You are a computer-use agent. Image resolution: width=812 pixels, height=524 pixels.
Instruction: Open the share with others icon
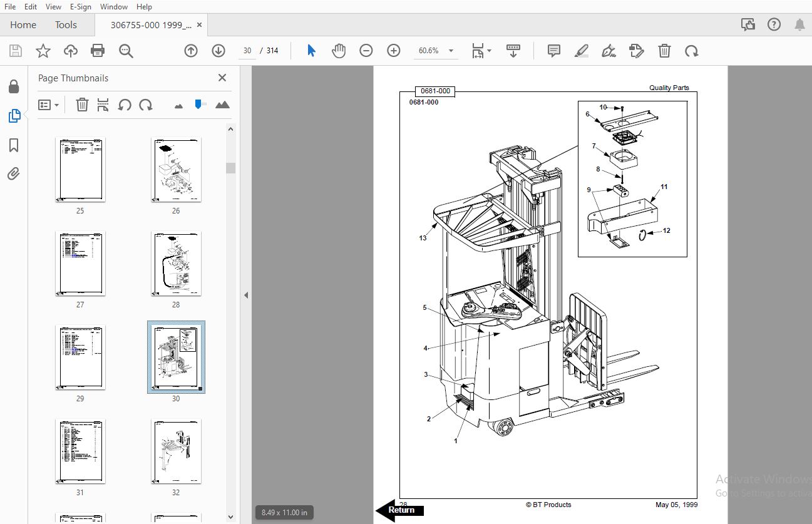click(x=748, y=24)
